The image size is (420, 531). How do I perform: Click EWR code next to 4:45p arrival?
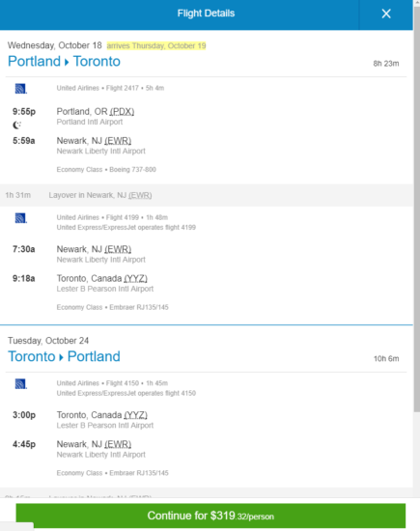click(118, 444)
